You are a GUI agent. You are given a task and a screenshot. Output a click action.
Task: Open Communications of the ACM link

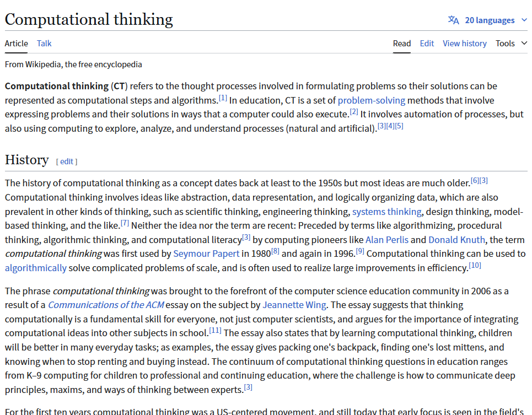tap(106, 305)
